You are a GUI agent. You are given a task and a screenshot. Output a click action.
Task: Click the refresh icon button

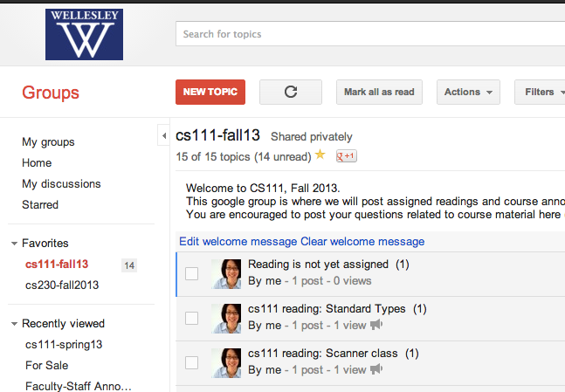(291, 92)
